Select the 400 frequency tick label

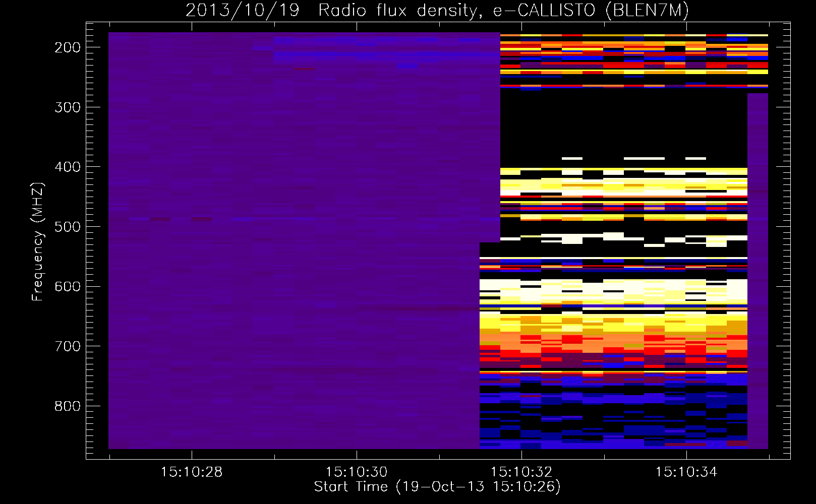pos(68,167)
